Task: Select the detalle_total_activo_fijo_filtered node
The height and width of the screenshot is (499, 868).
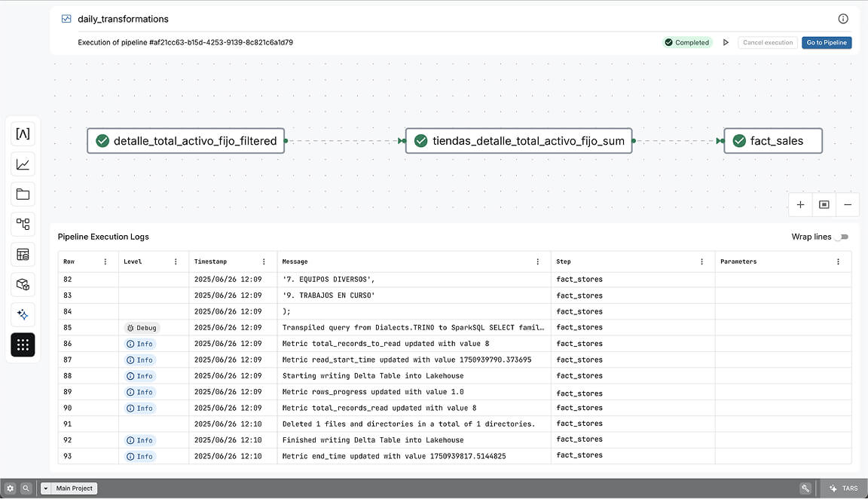Action: point(186,141)
